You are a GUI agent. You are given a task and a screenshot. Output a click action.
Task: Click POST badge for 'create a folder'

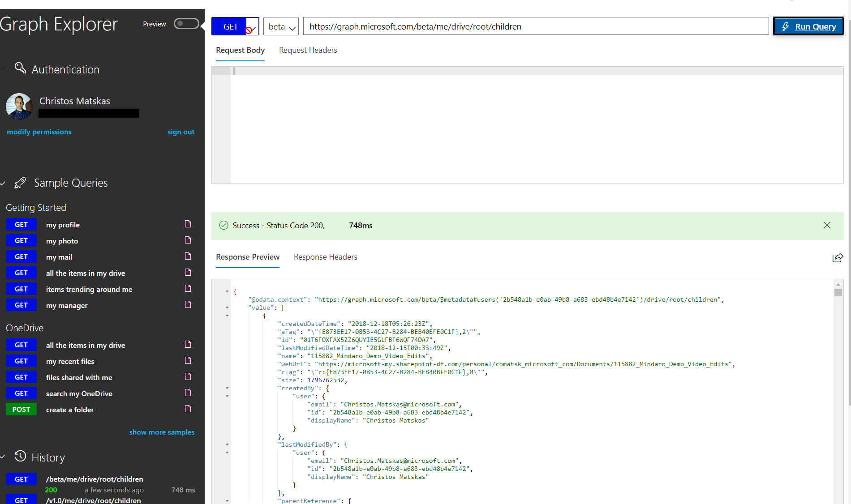click(21, 409)
